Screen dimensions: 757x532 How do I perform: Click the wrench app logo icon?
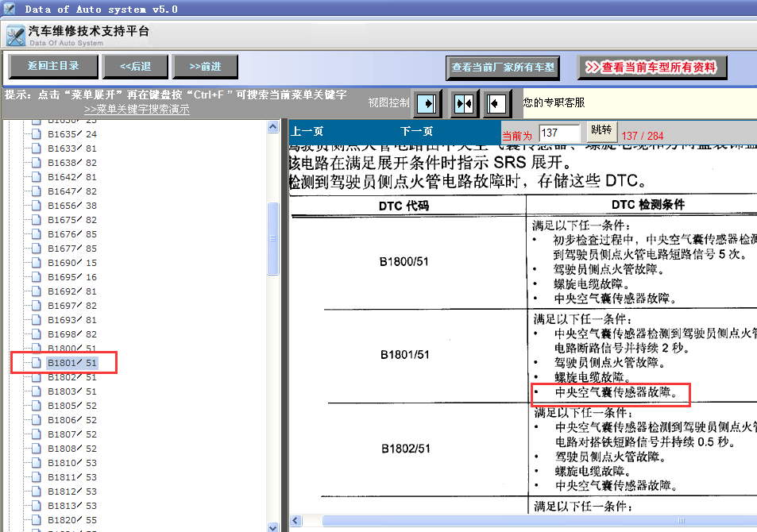(x=15, y=37)
